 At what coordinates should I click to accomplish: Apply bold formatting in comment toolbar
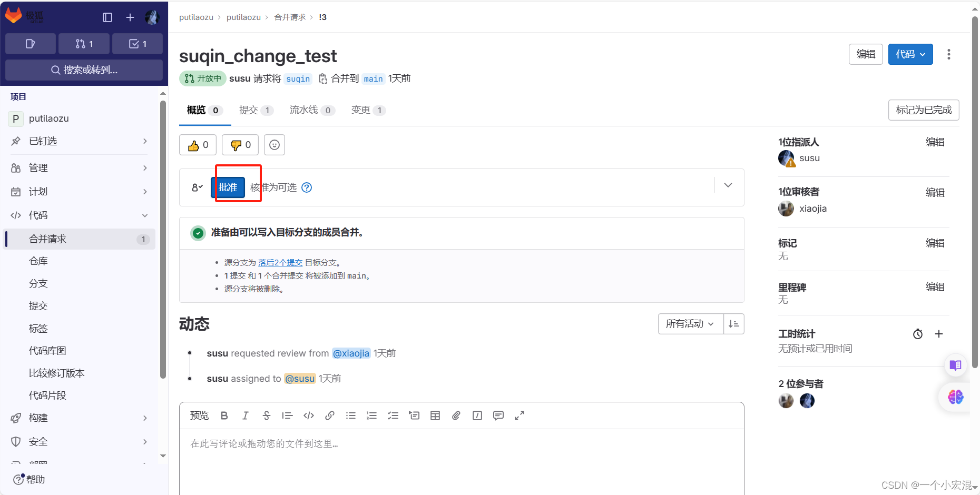tap(224, 415)
